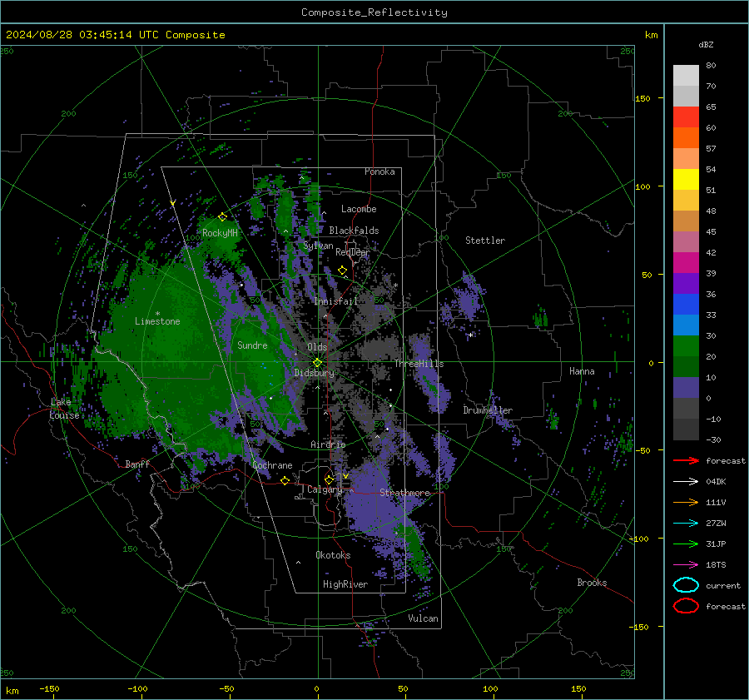Screen dimensions: 749x700
Task: Select the magenta 39-42 dBZ swatch
Action: tap(686, 263)
